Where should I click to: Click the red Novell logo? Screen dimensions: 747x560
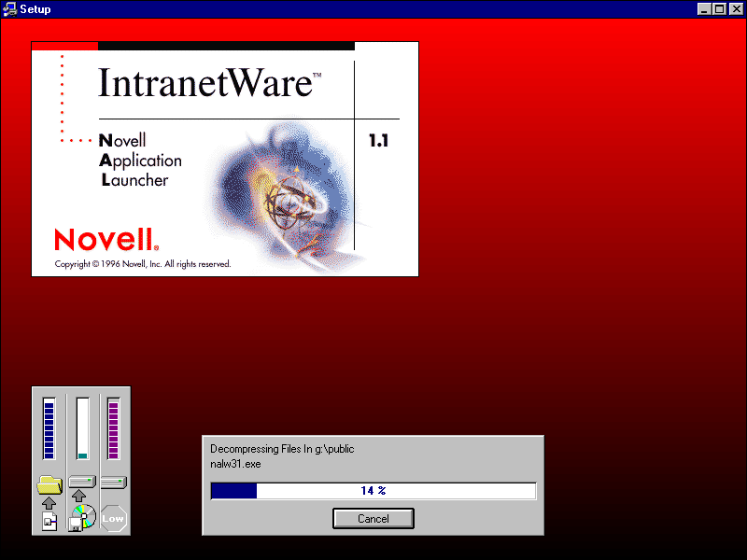click(106, 239)
